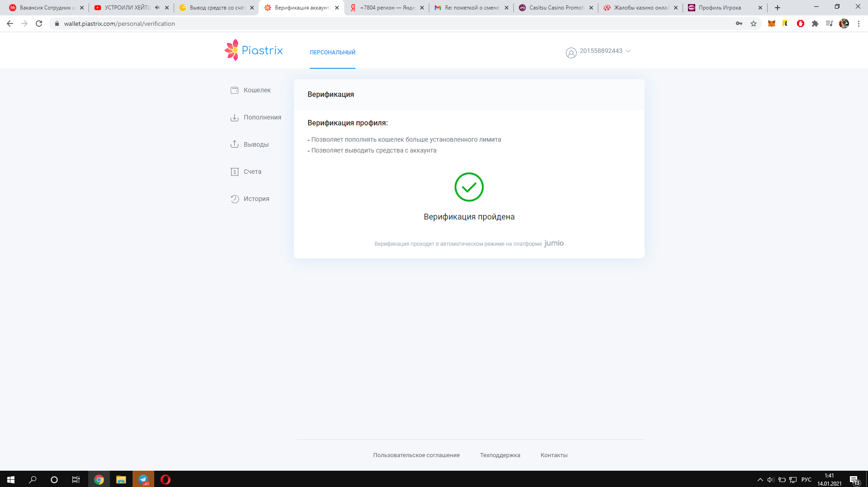Open Cortana circle icon

click(54, 479)
